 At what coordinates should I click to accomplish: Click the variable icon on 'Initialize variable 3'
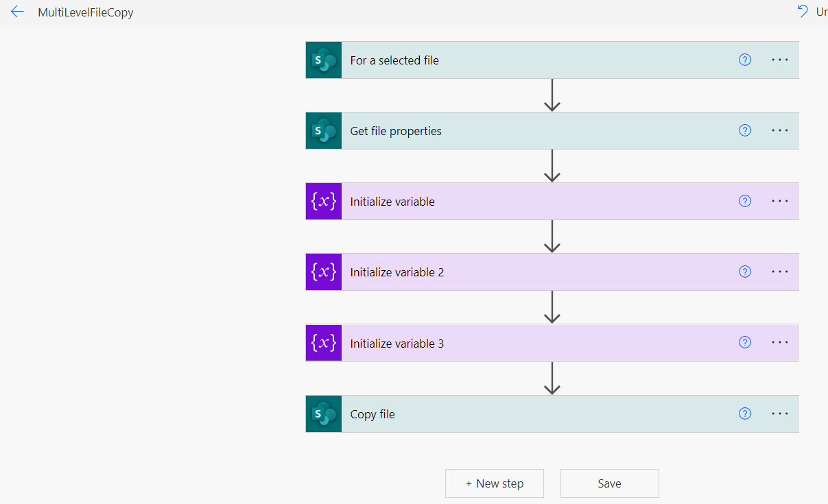(x=324, y=342)
